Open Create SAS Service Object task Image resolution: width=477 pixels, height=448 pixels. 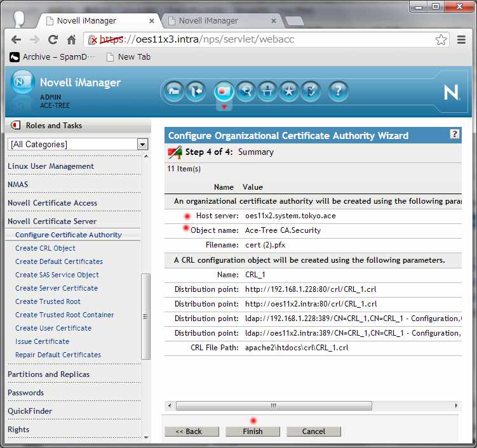[57, 275]
